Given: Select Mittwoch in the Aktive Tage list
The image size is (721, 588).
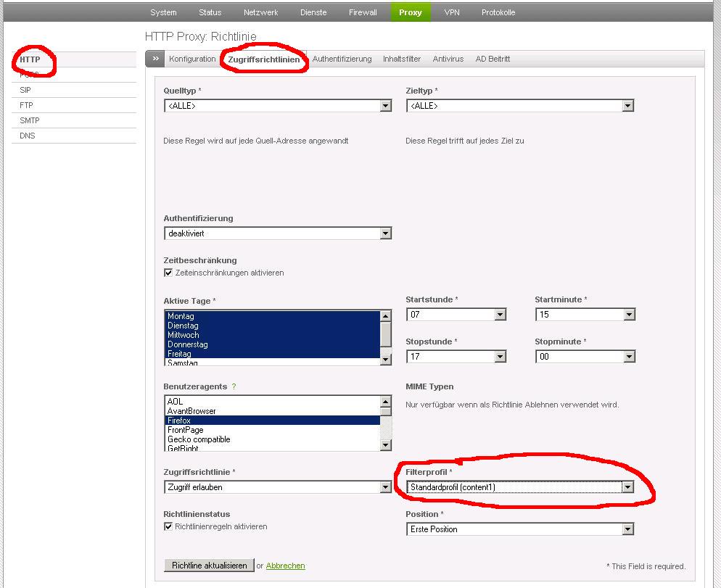Looking at the screenshot, I should pyautogui.click(x=183, y=335).
